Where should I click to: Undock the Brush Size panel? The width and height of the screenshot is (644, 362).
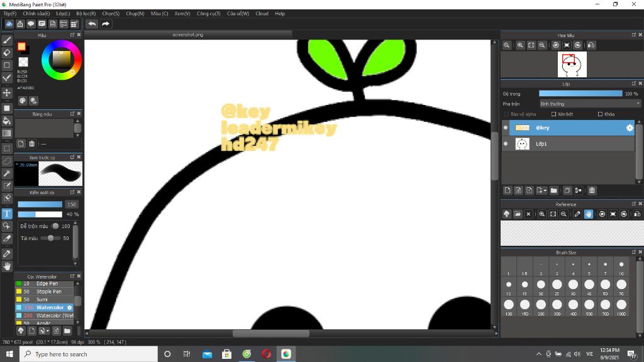(634, 252)
